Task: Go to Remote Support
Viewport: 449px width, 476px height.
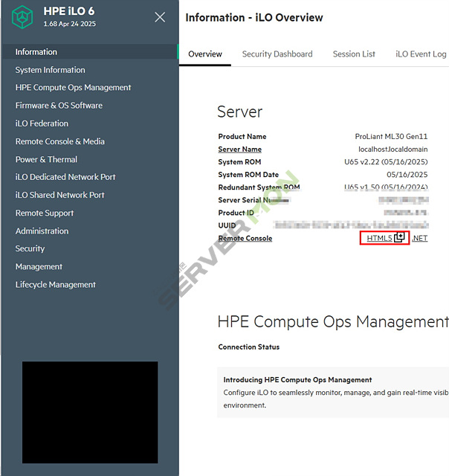Action: point(45,213)
